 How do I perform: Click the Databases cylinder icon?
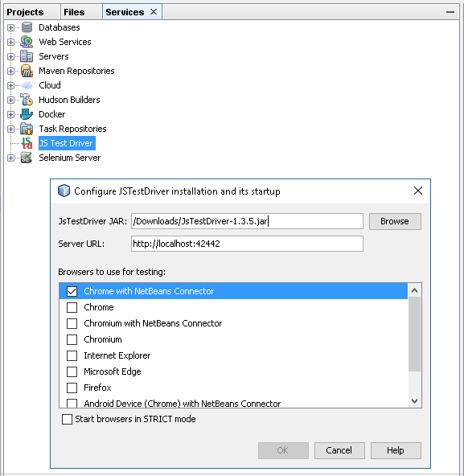(27, 27)
